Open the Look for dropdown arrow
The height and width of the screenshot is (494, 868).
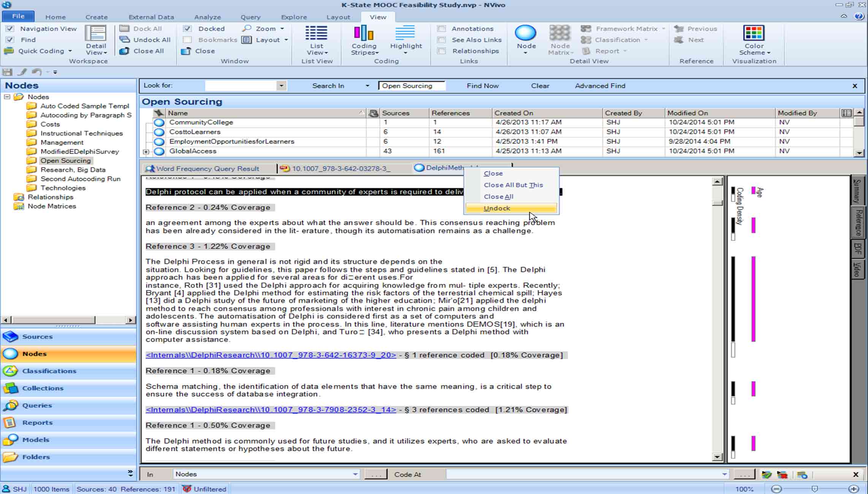pyautogui.click(x=281, y=86)
